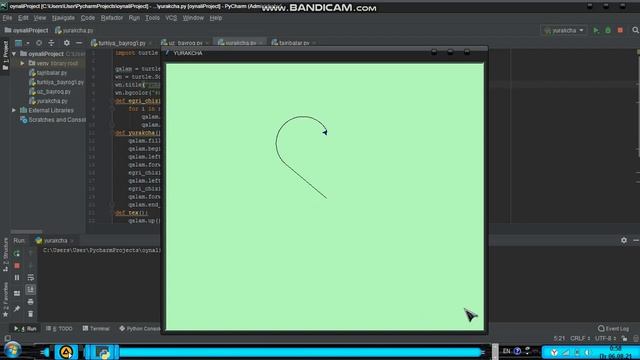This screenshot has width=640, height=360.
Task: Click the Project view selector icon
Action: (x=18, y=43)
